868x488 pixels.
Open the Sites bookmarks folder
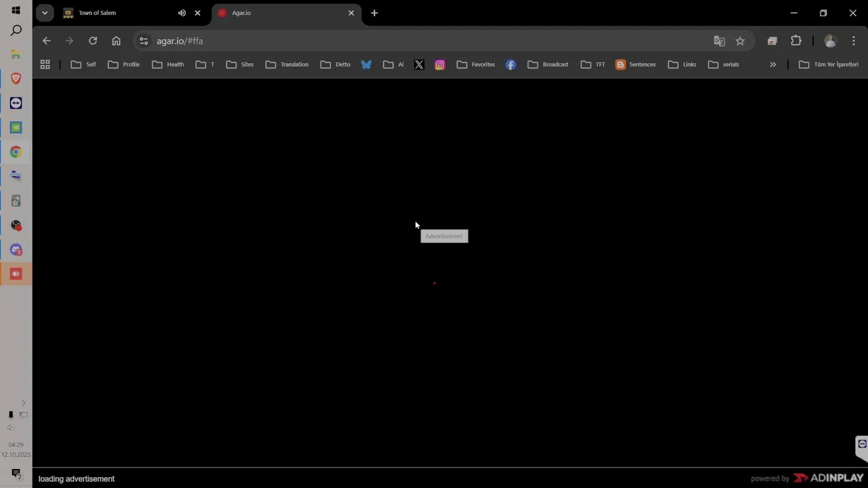(x=239, y=64)
